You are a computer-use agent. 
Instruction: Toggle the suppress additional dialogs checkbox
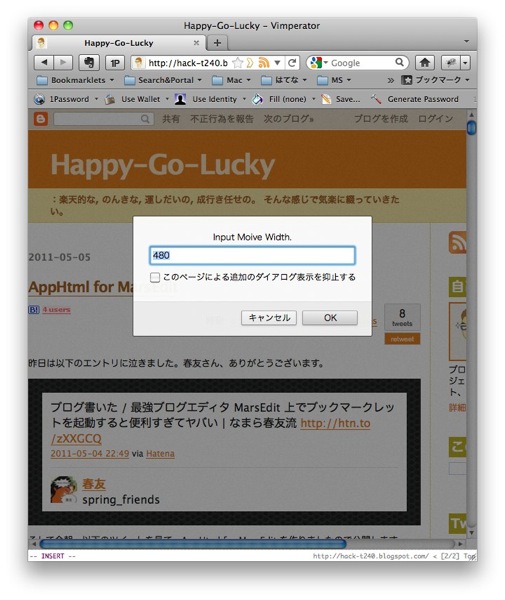[x=155, y=277]
